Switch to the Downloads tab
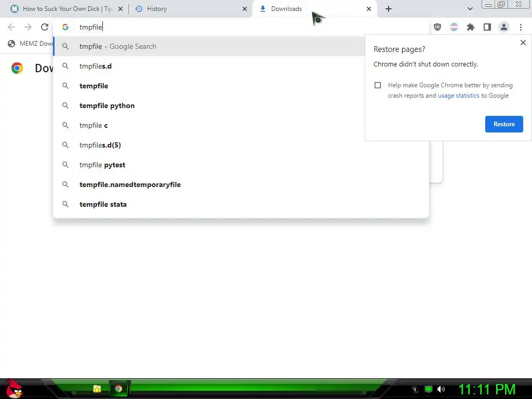The height and width of the screenshot is (399, 532). [314, 9]
